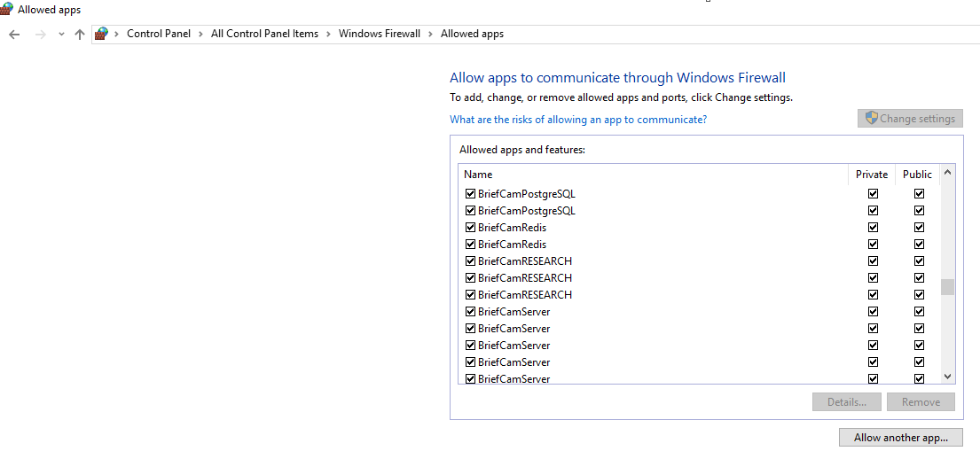Select the second BriefCamServer row name

(x=514, y=329)
